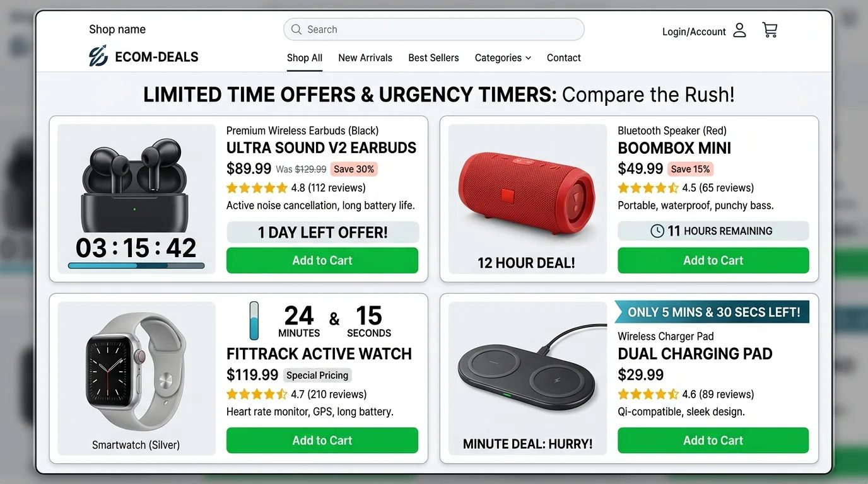Add the Ultra Sound V2 Earbuds to cart

point(322,260)
